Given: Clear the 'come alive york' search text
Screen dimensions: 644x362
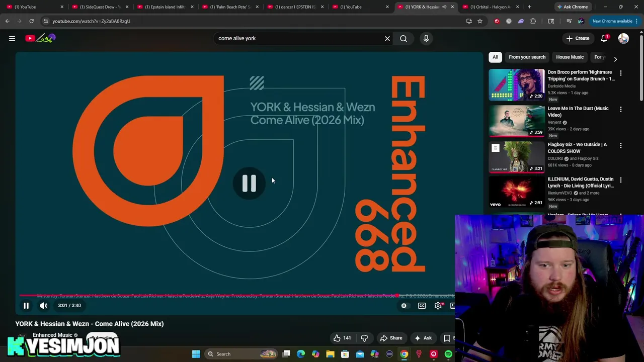Looking at the screenshot, I should [x=387, y=38].
